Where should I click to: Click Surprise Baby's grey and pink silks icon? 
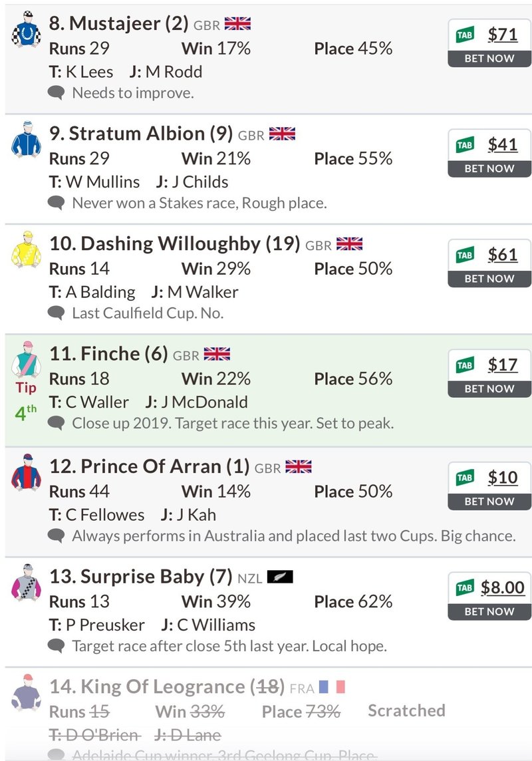coord(27,583)
